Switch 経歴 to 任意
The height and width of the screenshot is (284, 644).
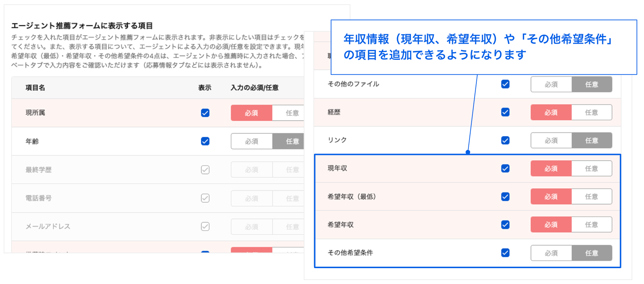pyautogui.click(x=591, y=112)
